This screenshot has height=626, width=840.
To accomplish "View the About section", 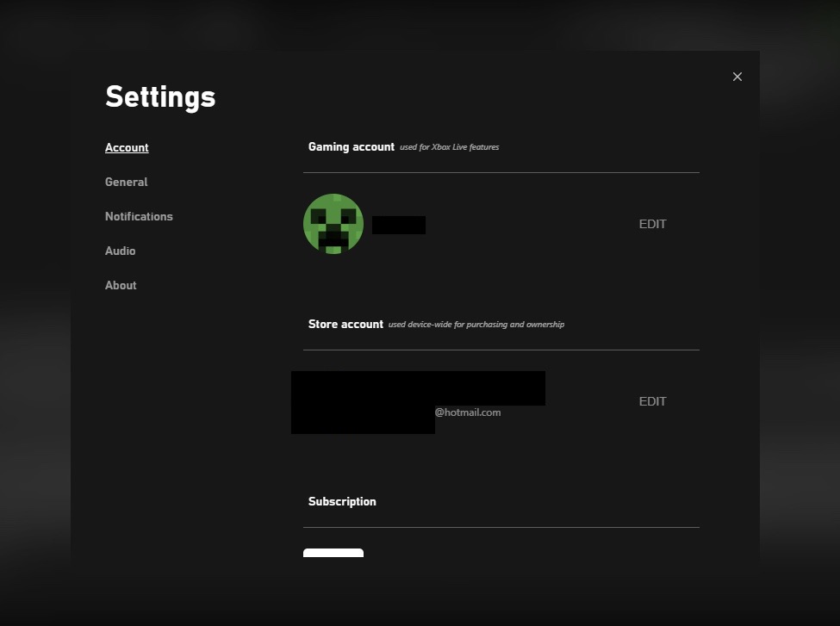I will point(121,285).
